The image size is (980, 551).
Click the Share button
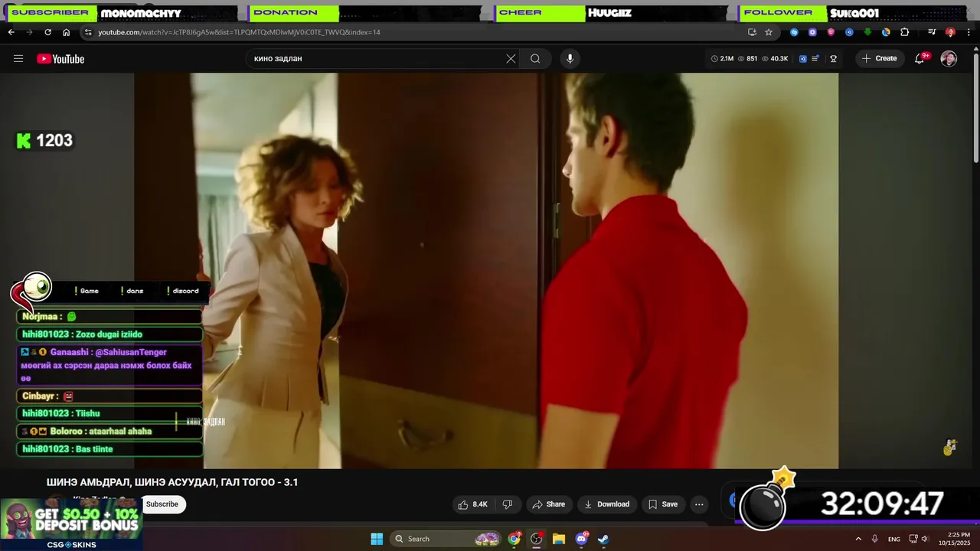click(549, 504)
